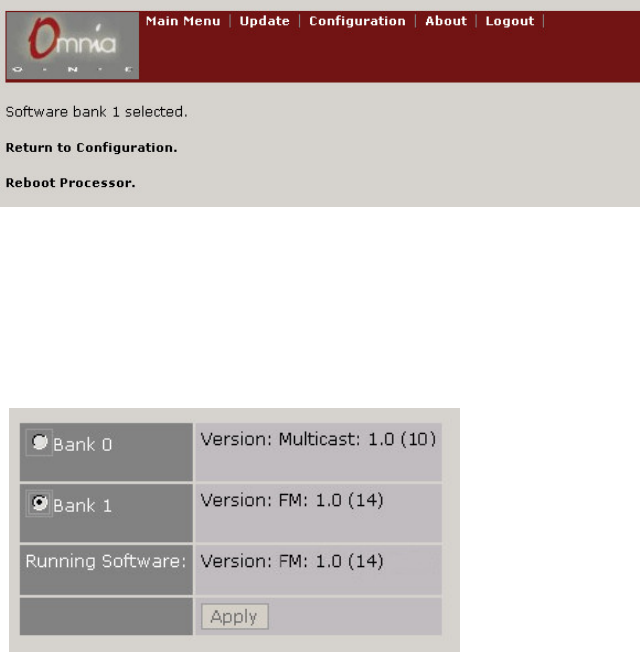Click the Bank 0 label text

pyautogui.click(x=83, y=445)
